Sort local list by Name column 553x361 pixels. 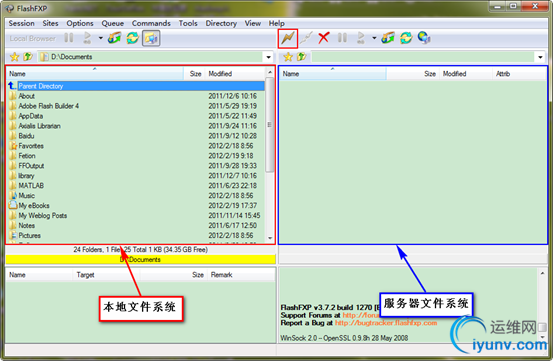pyautogui.click(x=95, y=74)
